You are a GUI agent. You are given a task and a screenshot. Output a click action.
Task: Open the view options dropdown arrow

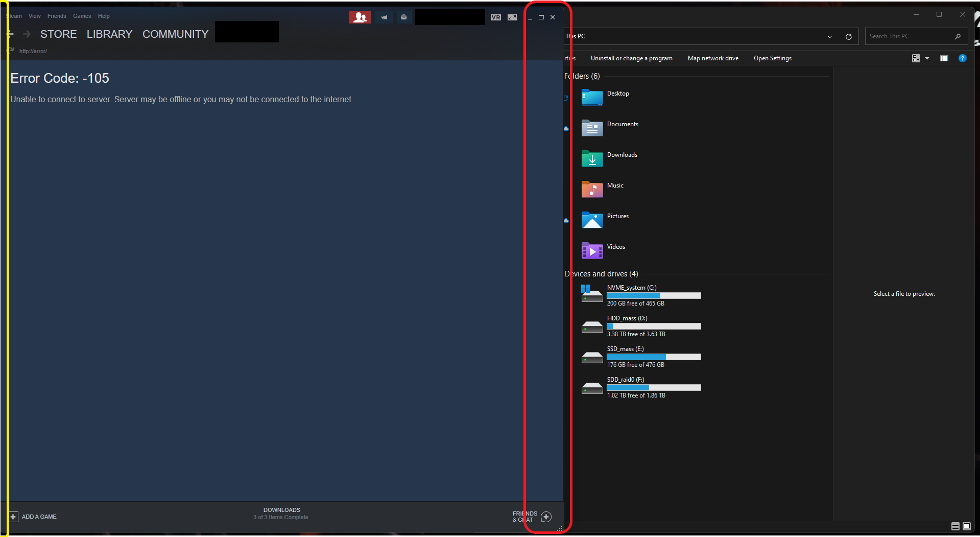tap(927, 58)
